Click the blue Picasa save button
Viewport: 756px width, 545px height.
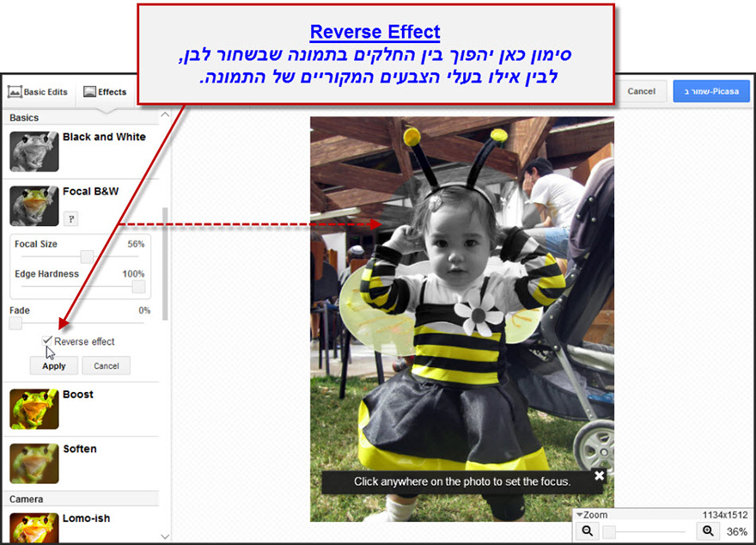[x=711, y=91]
